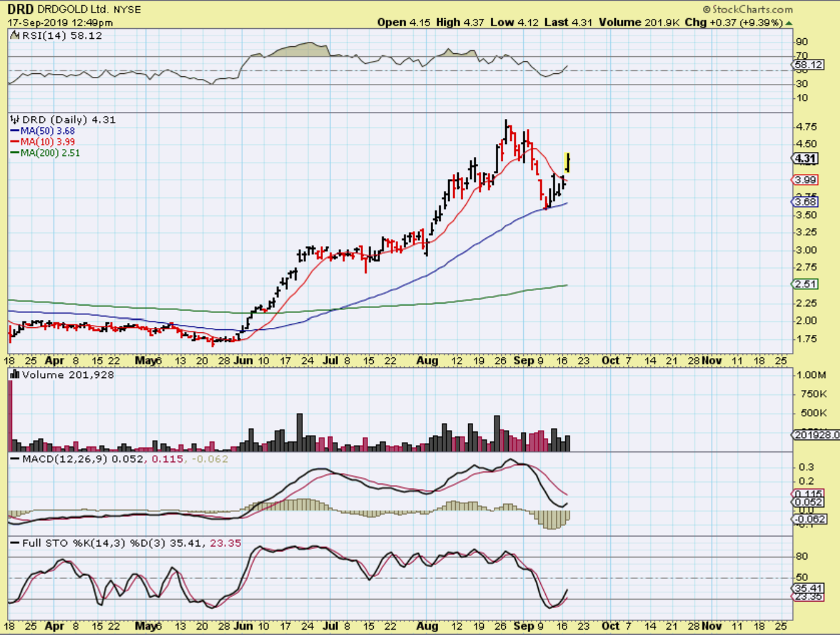Click the bold DRD ticker symbol in the header
This screenshot has width=840, height=636.
pos(21,9)
